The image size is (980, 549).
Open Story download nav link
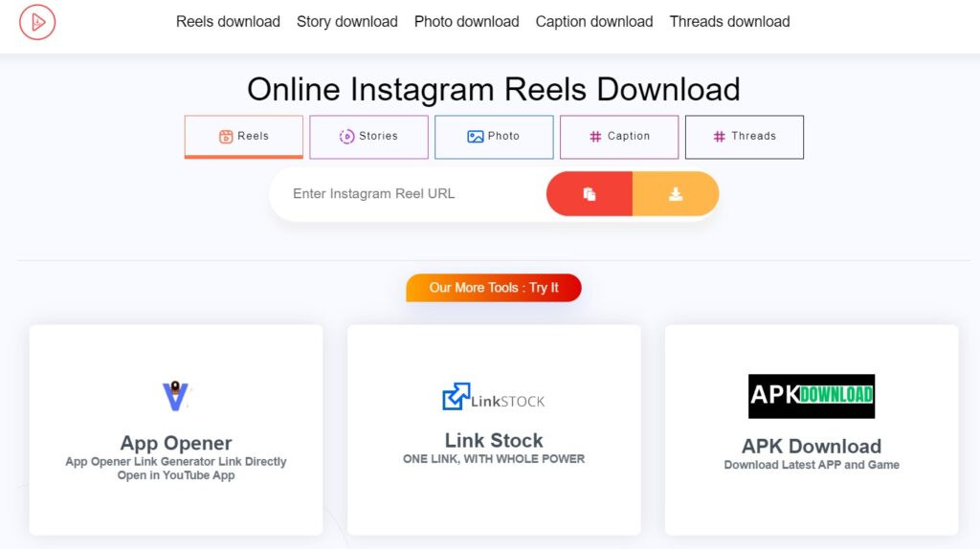[346, 22]
